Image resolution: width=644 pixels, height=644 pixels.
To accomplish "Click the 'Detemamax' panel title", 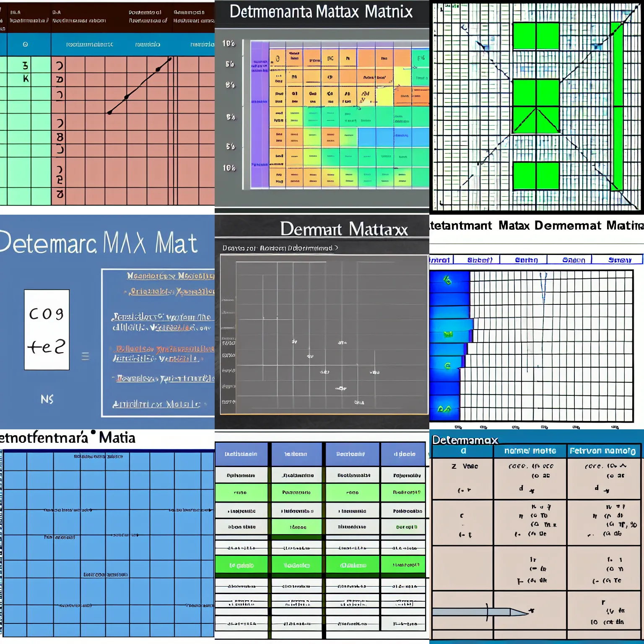I will tap(465, 440).
